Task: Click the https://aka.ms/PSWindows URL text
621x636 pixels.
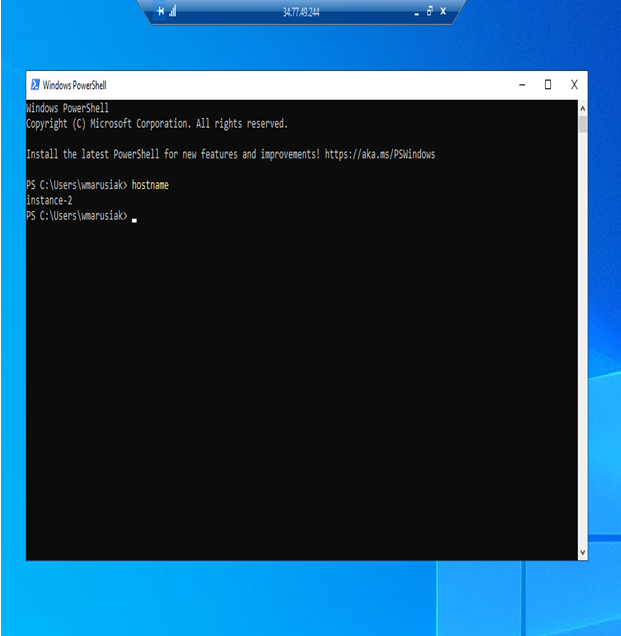Action: point(380,154)
